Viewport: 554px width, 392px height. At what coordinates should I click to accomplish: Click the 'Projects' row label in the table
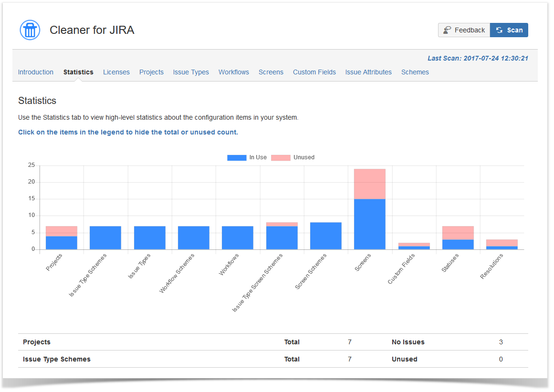(x=37, y=342)
